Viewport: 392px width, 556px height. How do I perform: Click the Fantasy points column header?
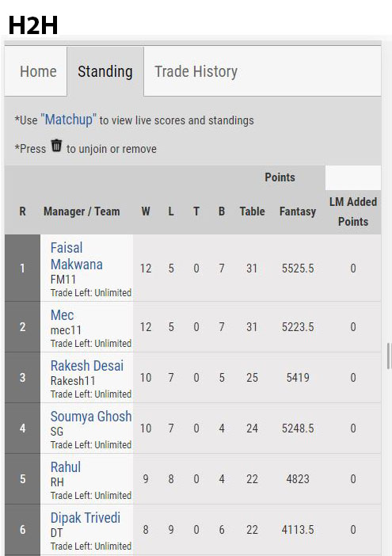tap(298, 211)
